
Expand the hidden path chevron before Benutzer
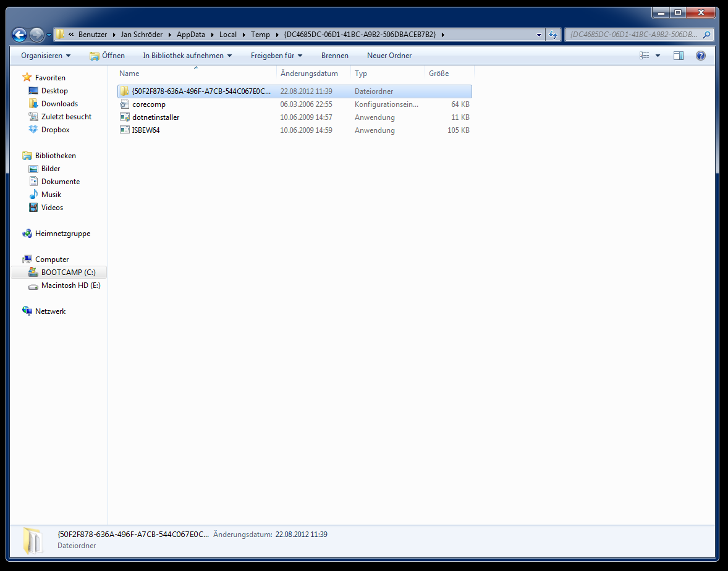pyautogui.click(x=71, y=35)
